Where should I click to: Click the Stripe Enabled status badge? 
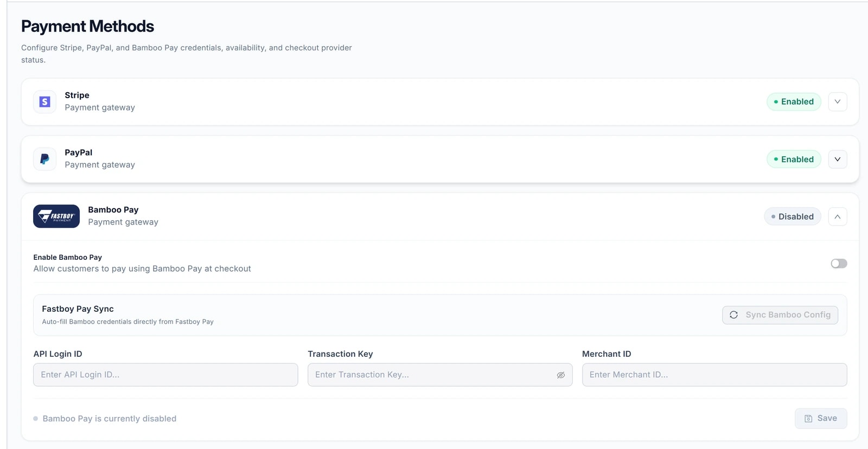pyautogui.click(x=794, y=102)
